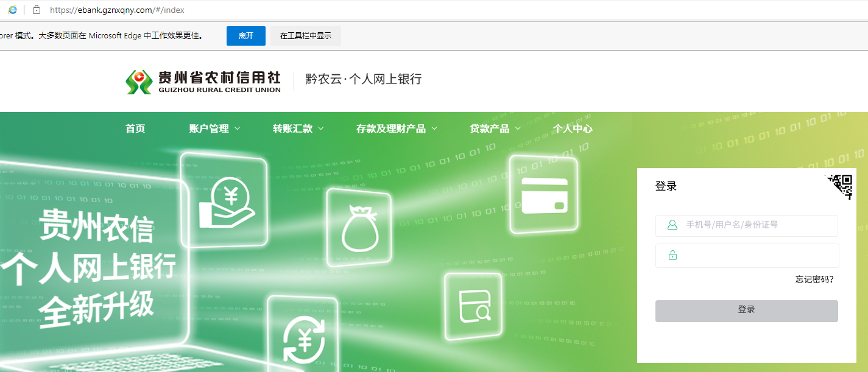This screenshot has height=372, width=868.
Task: Click the bank card icon
Action: [544, 195]
